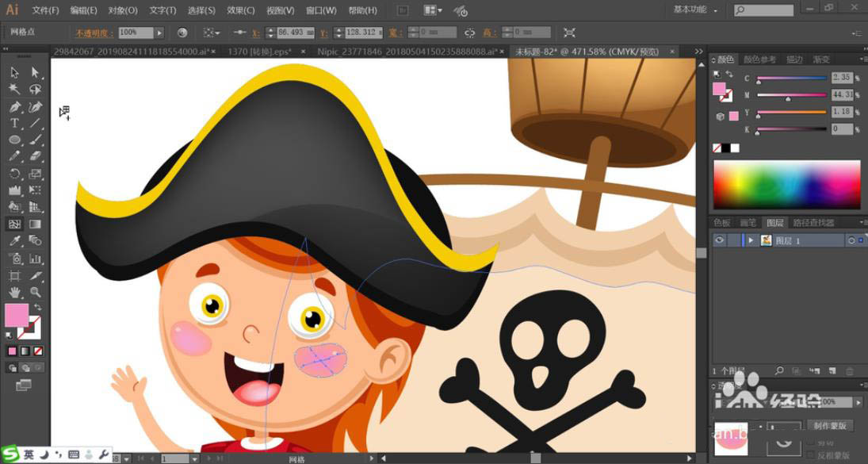This screenshot has width=868, height=464.
Task: Click the search field in the menu bar
Action: [764, 10]
